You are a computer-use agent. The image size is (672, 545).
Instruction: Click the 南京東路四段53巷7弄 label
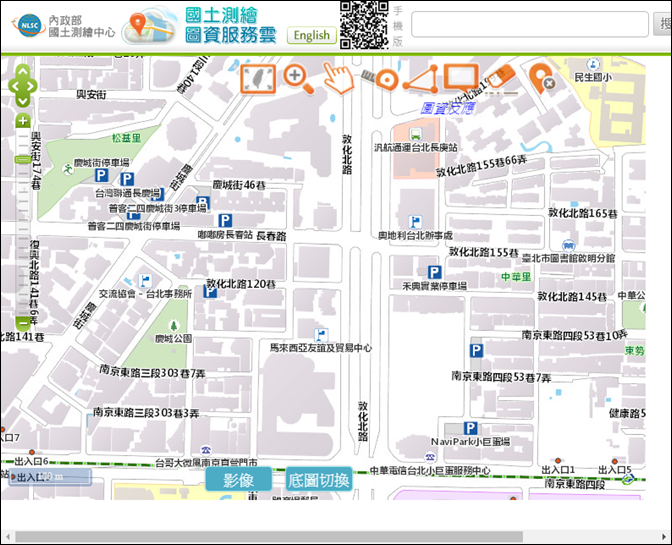(x=501, y=377)
